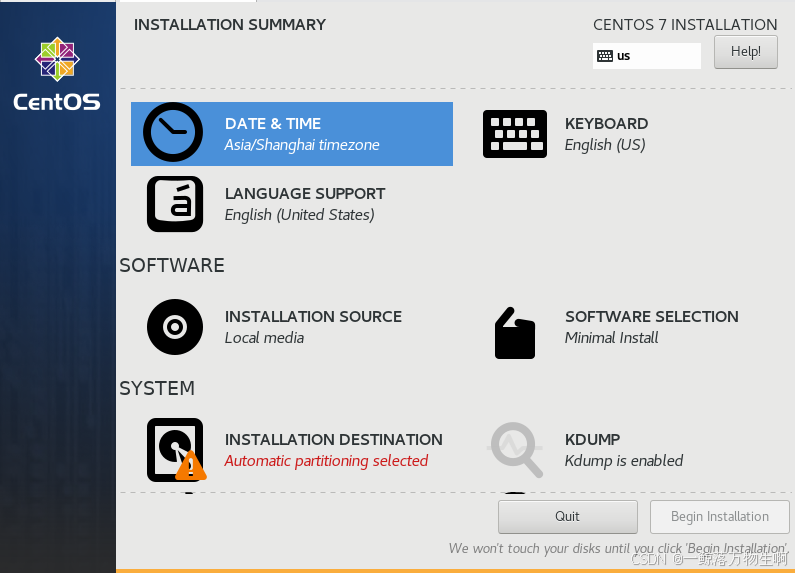Click the Quit button
The height and width of the screenshot is (573, 795).
tap(567, 517)
